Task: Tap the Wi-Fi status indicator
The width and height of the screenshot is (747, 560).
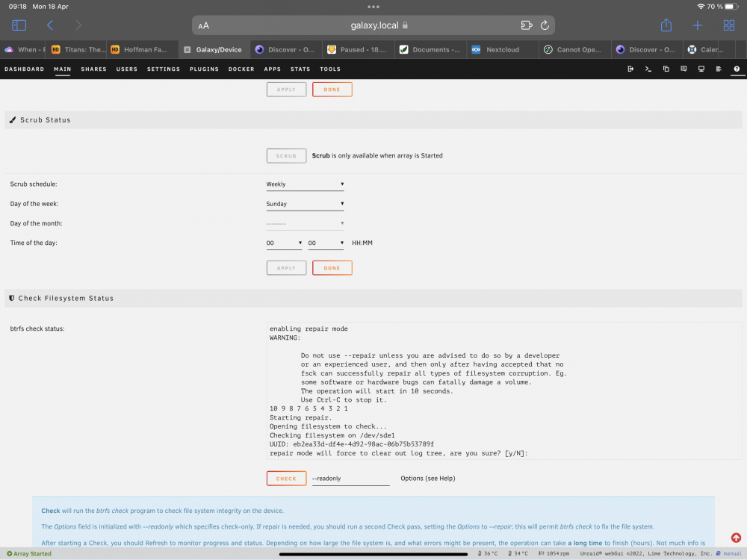Action: (x=701, y=7)
